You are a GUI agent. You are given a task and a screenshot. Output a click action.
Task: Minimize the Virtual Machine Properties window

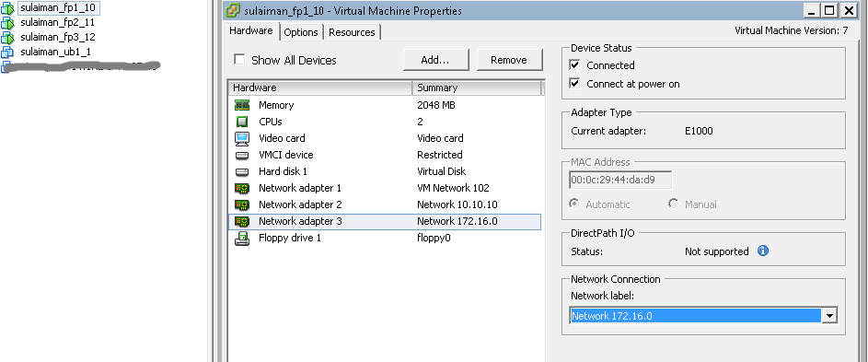(812, 10)
